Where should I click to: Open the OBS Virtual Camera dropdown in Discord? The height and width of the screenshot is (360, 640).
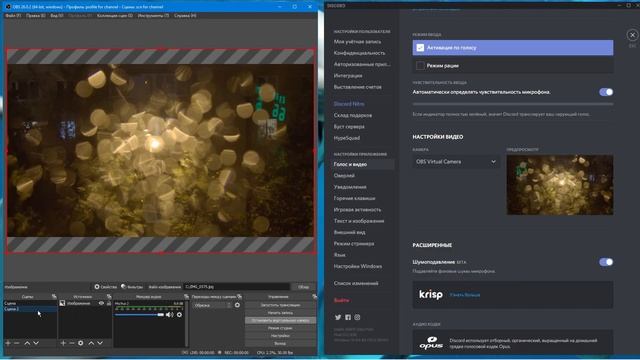tap(456, 162)
